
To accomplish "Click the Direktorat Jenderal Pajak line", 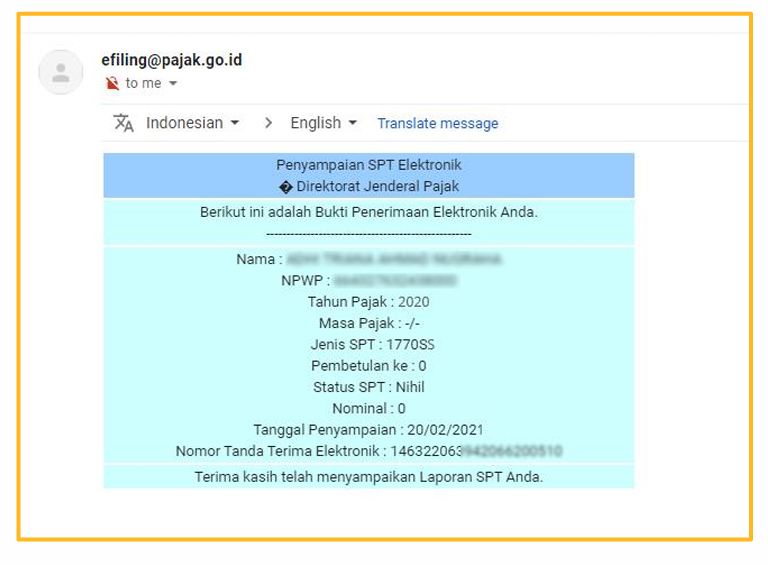I will 369,186.
